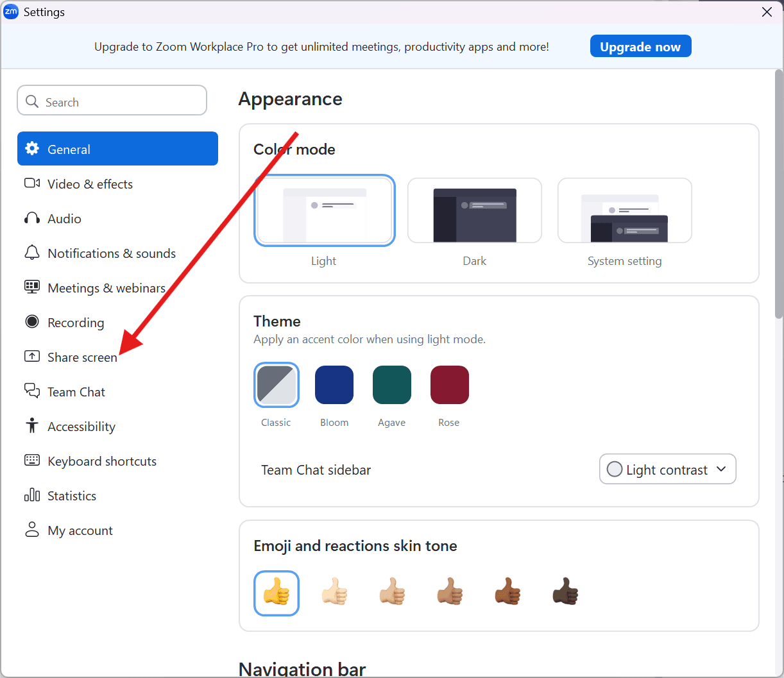This screenshot has width=784, height=678.
Task: Click the Upgrade now button
Action: point(640,46)
